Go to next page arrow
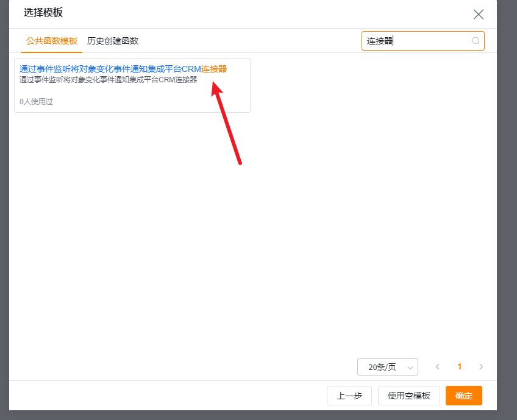This screenshot has height=420, width=517. click(x=481, y=366)
